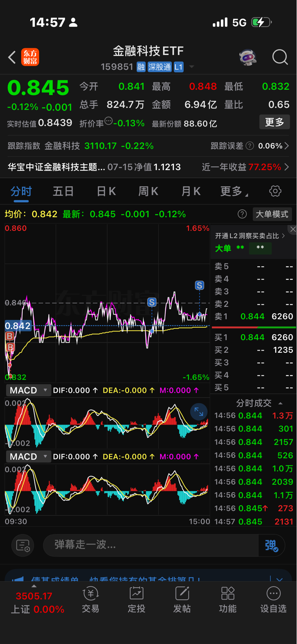Image resolution: width=297 pixels, height=644 pixels.
Task: Open 交易 in bottom bar
Action: pos(91,600)
